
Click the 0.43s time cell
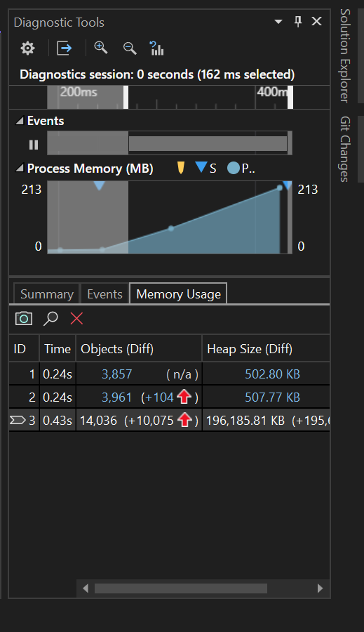click(x=58, y=421)
